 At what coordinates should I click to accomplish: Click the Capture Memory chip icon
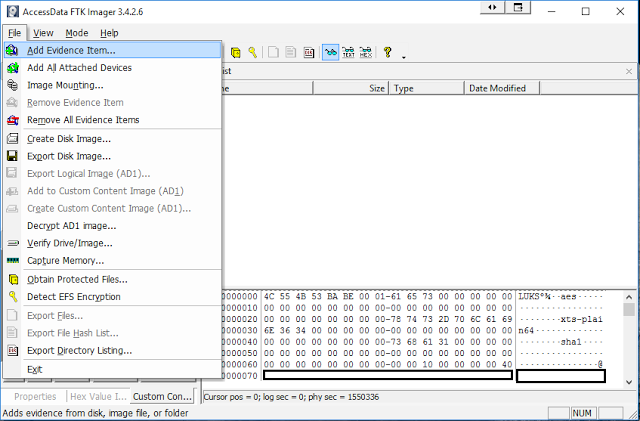pyautogui.click(x=13, y=261)
